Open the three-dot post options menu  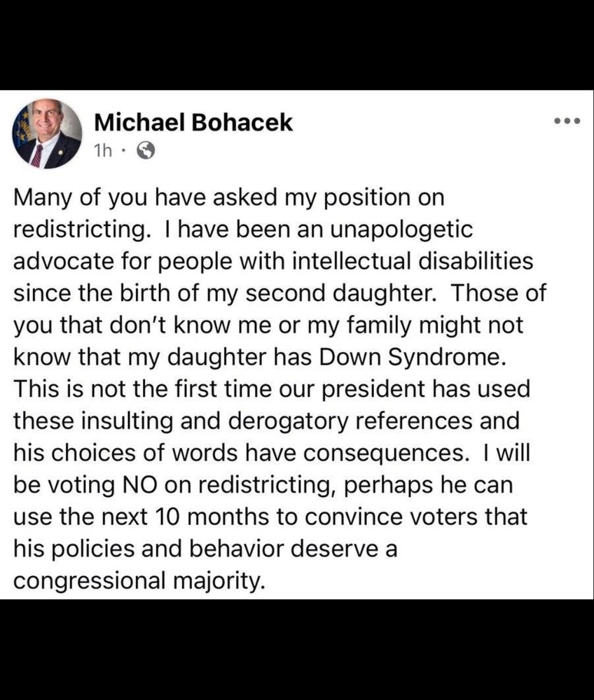(567, 122)
